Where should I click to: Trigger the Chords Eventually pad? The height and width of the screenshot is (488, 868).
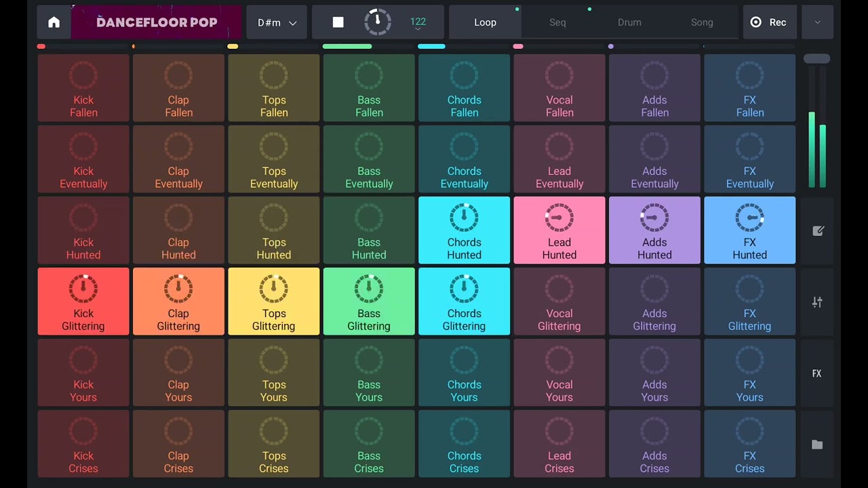tap(464, 159)
